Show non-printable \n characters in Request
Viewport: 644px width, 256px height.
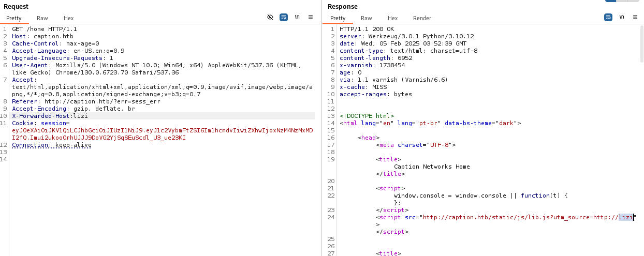click(297, 17)
